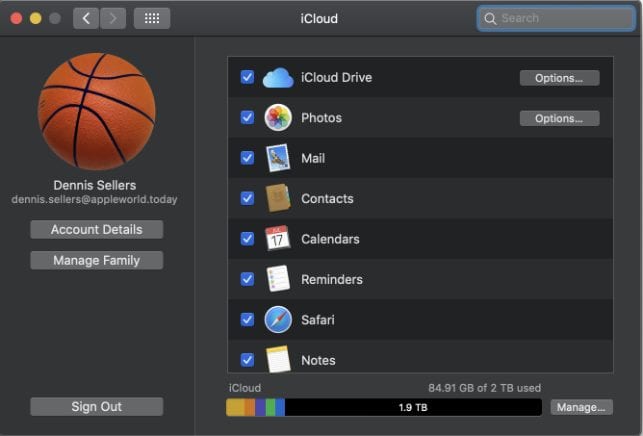
Task: Show all preferences grid button
Action: point(151,18)
